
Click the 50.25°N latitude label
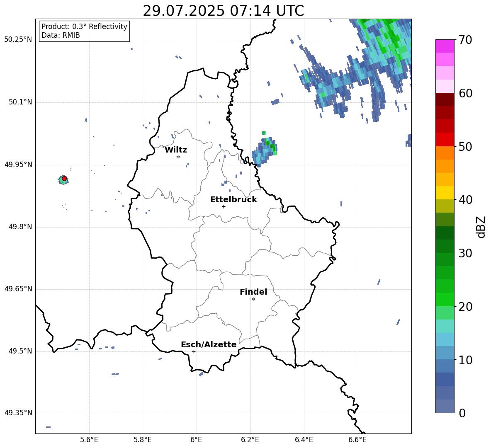tap(18, 40)
